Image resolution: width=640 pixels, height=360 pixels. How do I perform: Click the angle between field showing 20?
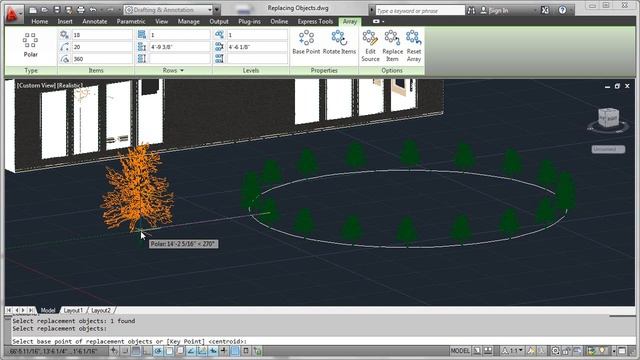102,47
